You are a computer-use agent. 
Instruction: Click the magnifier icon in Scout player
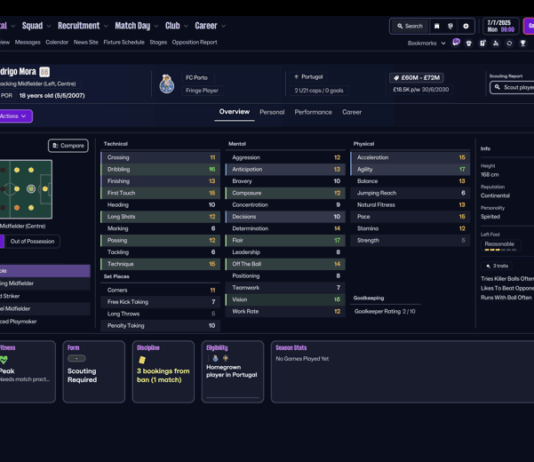pyautogui.click(x=497, y=87)
